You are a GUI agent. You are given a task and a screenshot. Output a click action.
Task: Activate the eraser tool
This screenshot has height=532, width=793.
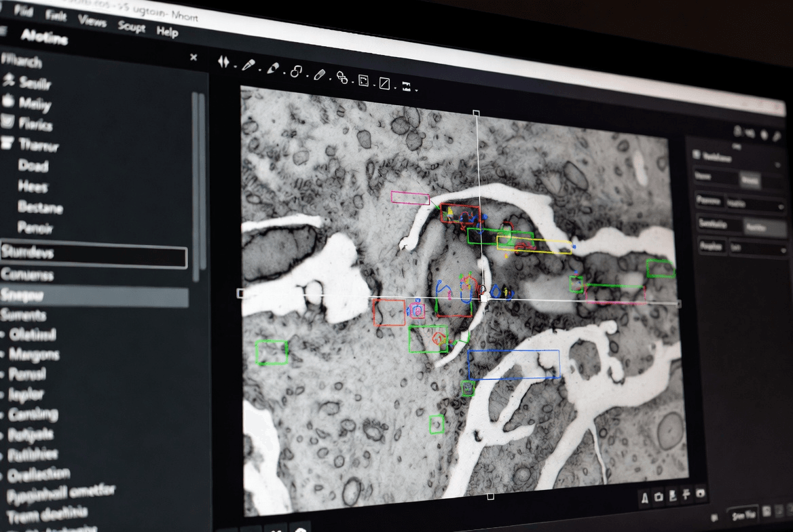coord(319,75)
